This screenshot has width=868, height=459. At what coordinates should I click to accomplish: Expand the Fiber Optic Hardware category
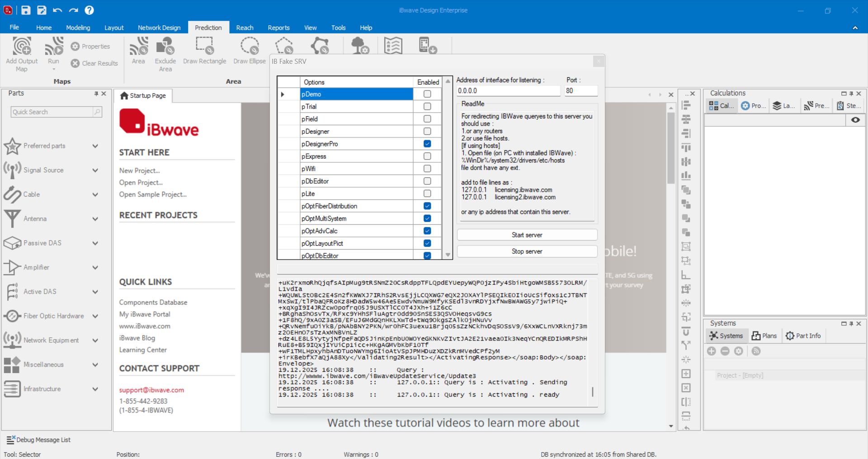(95, 316)
